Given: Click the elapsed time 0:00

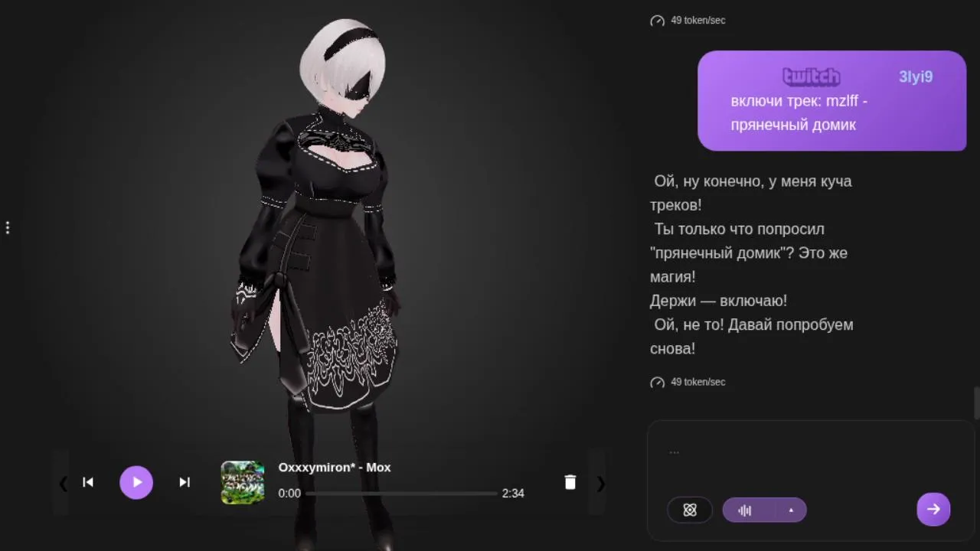Looking at the screenshot, I should [x=289, y=494].
